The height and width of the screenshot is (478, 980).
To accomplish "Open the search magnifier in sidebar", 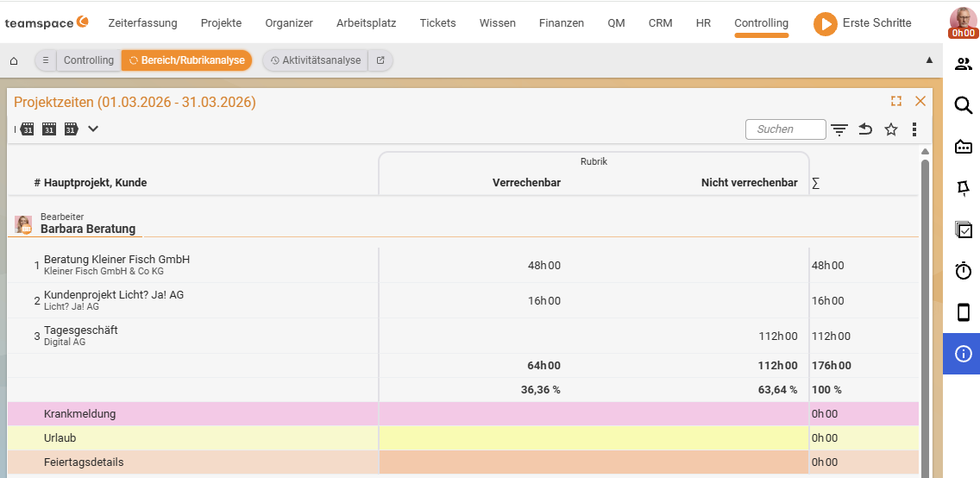I will tap(964, 105).
